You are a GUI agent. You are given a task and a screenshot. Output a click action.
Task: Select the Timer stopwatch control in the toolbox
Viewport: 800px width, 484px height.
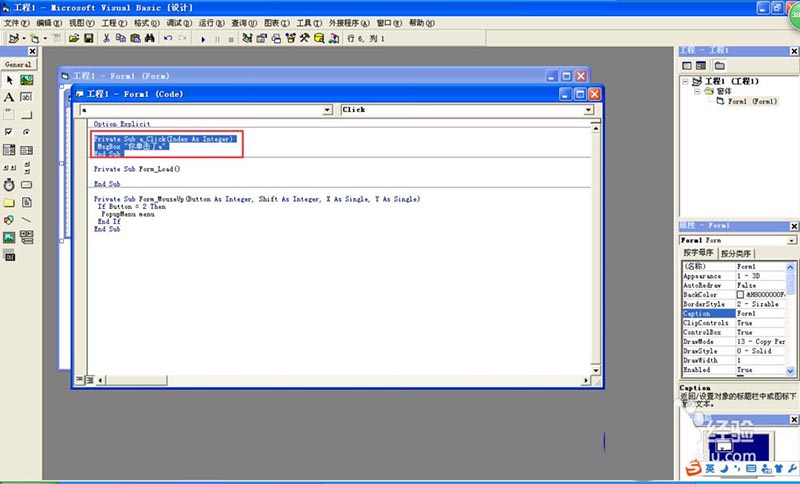9,185
